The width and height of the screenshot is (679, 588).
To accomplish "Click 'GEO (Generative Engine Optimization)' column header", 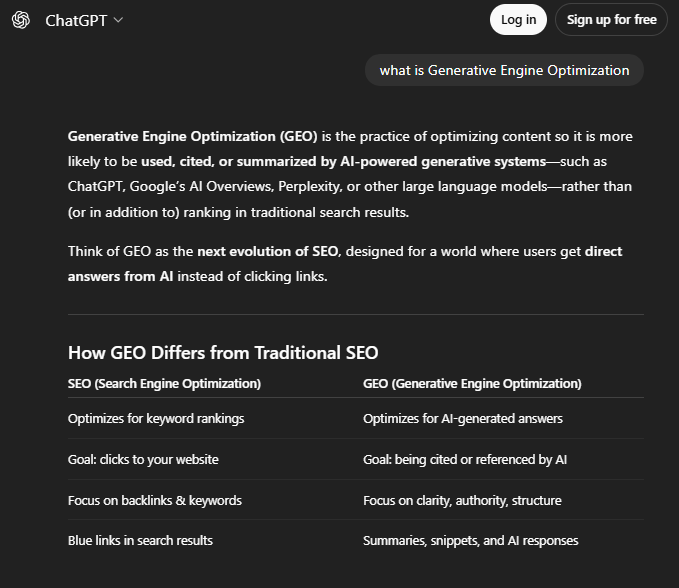I will (x=472, y=384).
